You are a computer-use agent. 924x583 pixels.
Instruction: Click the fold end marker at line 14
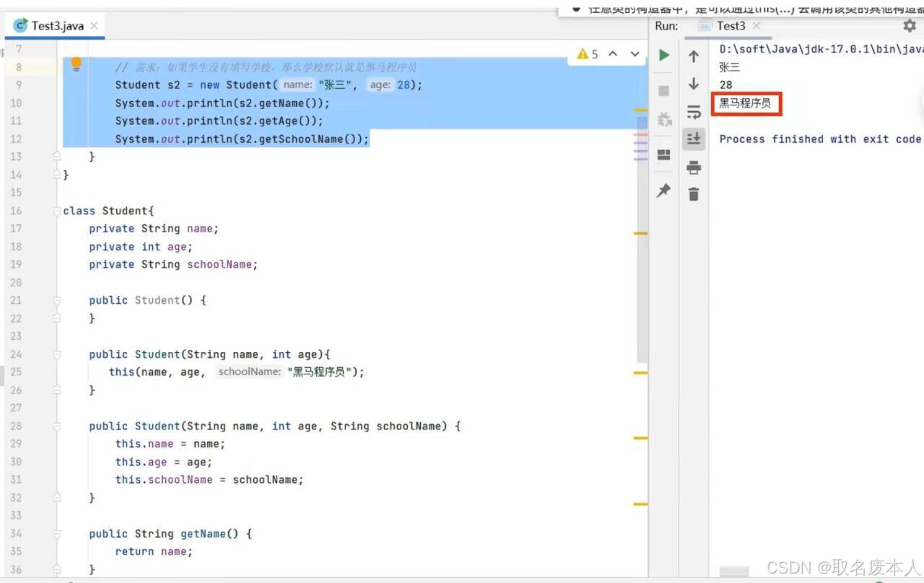click(x=56, y=174)
